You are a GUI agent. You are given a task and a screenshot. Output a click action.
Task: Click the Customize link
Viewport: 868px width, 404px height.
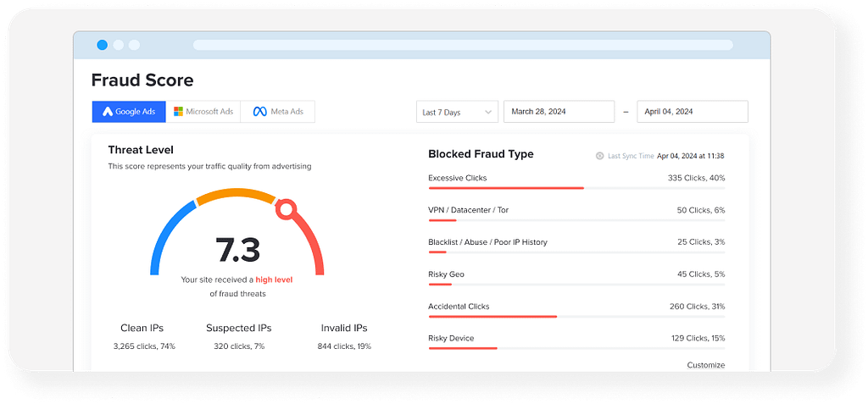tap(706, 365)
